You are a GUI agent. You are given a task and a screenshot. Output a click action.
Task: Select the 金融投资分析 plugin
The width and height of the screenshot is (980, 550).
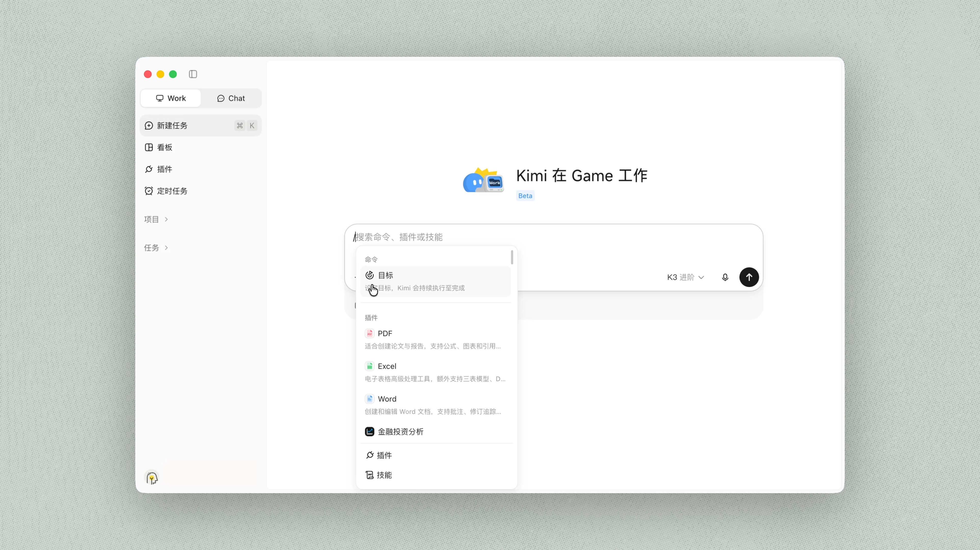[435, 431]
